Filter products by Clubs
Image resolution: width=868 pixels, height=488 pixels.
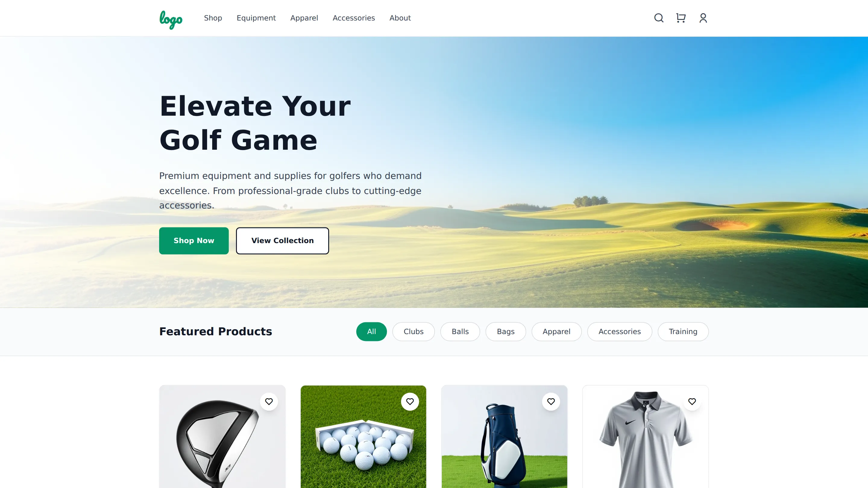414,331
